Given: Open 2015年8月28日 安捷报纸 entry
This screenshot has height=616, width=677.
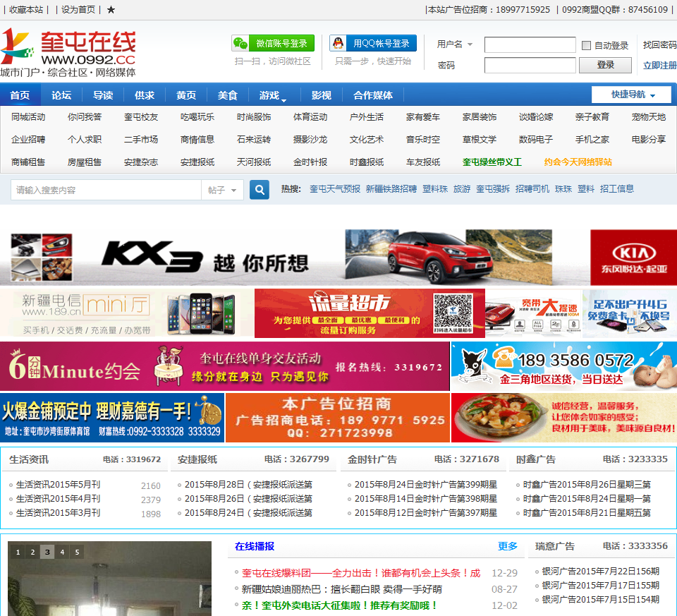Looking at the screenshot, I should click(248, 485).
